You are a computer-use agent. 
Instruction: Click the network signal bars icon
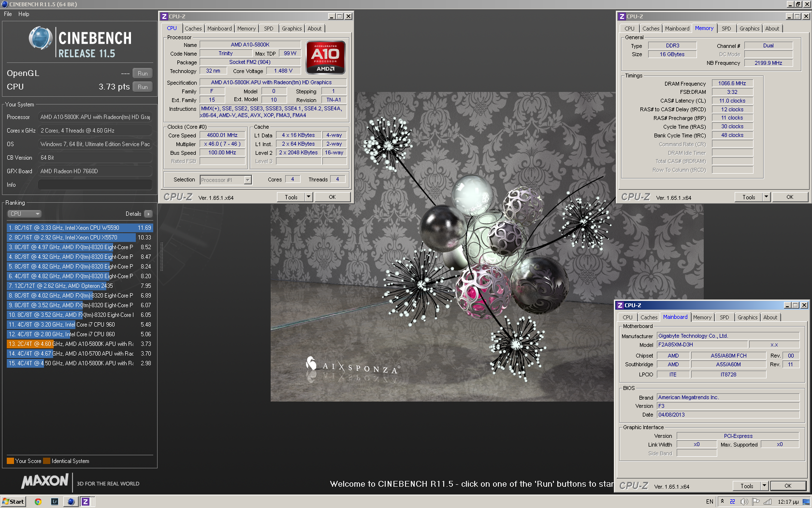point(768,502)
